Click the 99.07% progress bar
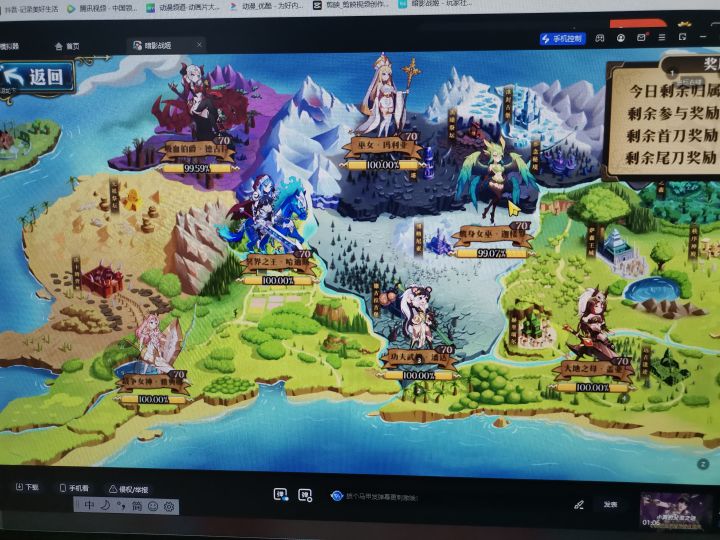 (491, 253)
